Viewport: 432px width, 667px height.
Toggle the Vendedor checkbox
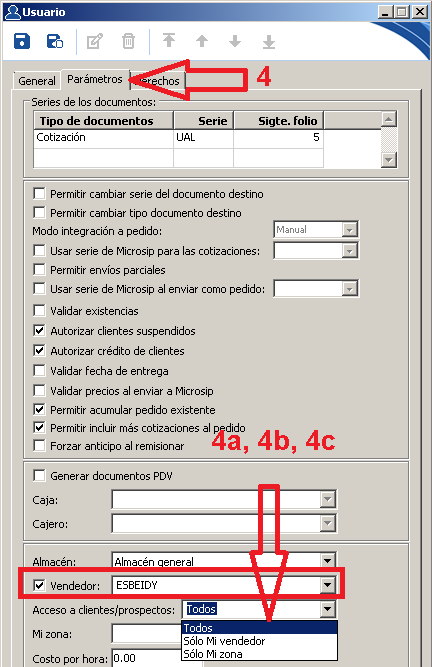point(39,585)
